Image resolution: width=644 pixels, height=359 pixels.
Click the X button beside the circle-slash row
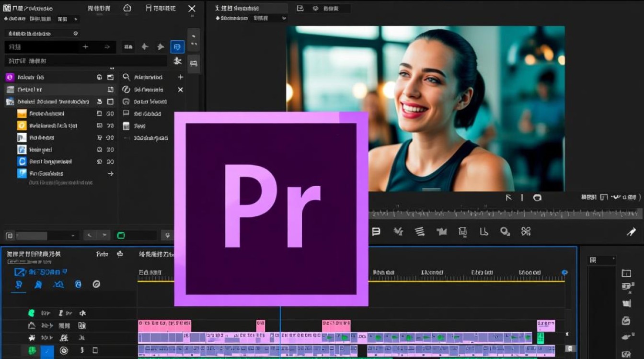point(181,90)
